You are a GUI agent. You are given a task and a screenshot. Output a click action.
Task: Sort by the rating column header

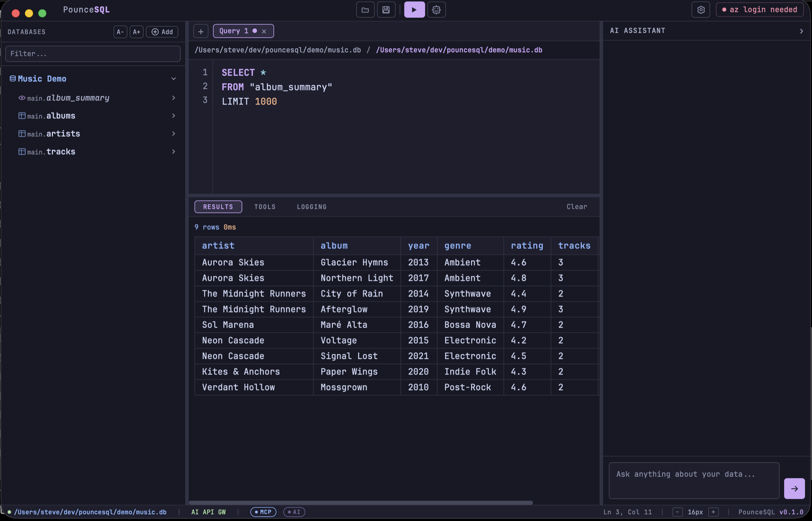527,245
